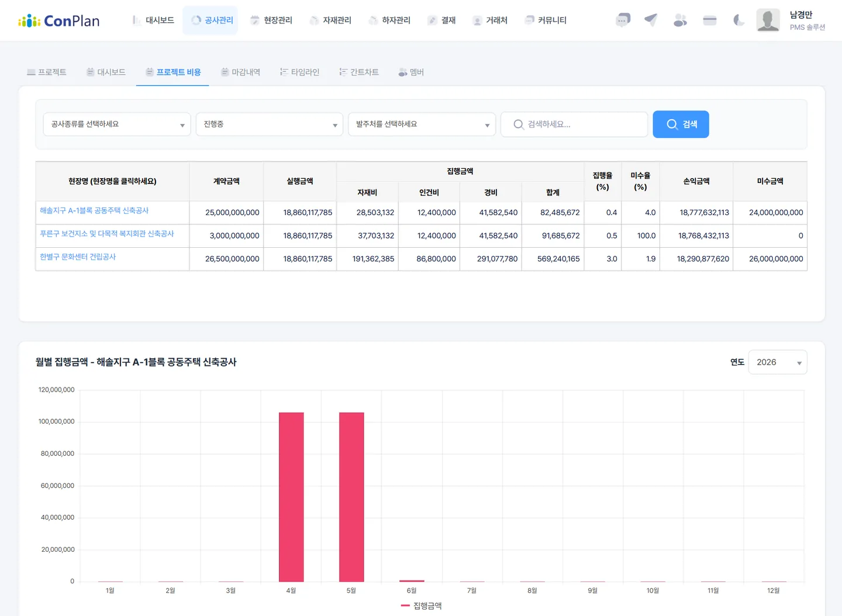842x616 pixels.
Task: Go to 현장관리 in top navigation
Action: [x=271, y=20]
